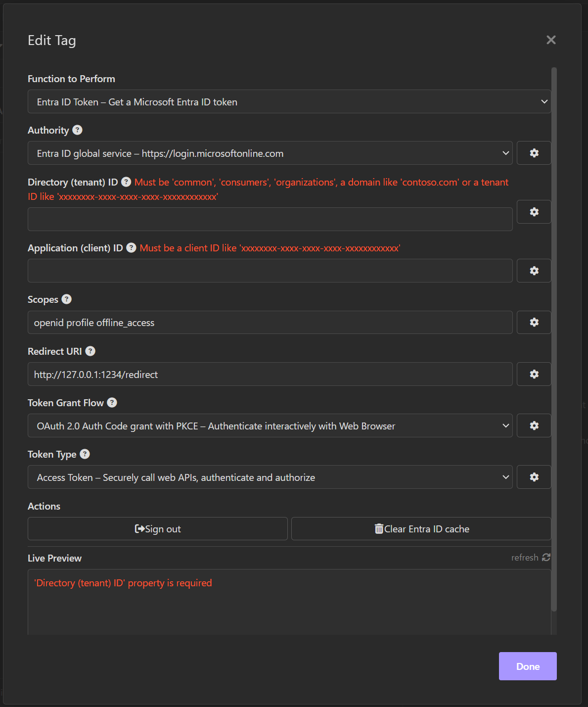Focus the Directory (tenant) ID input field

(270, 219)
